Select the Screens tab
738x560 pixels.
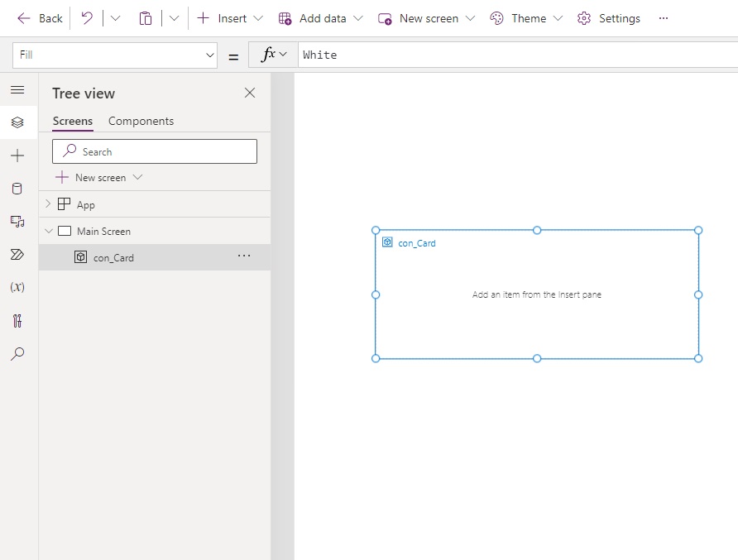[73, 121]
